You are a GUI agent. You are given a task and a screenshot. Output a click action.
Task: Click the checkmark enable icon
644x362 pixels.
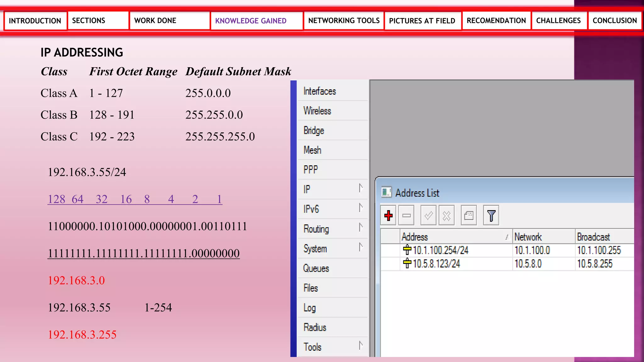point(428,216)
